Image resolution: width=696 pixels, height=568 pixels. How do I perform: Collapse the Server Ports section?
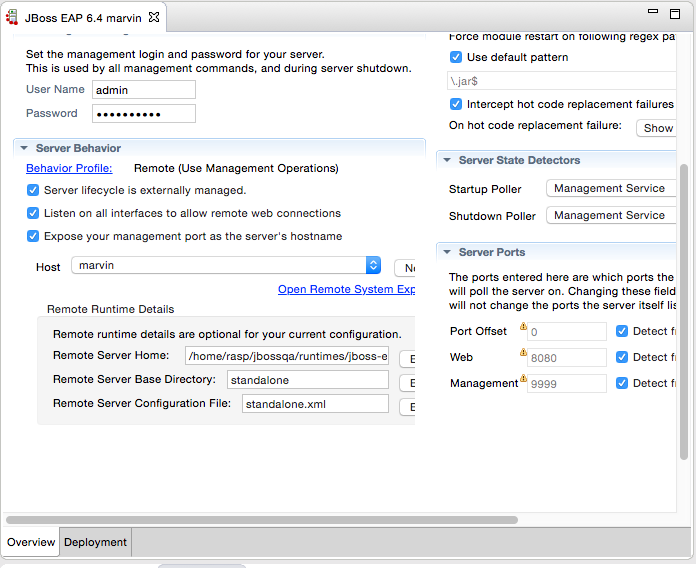[447, 252]
